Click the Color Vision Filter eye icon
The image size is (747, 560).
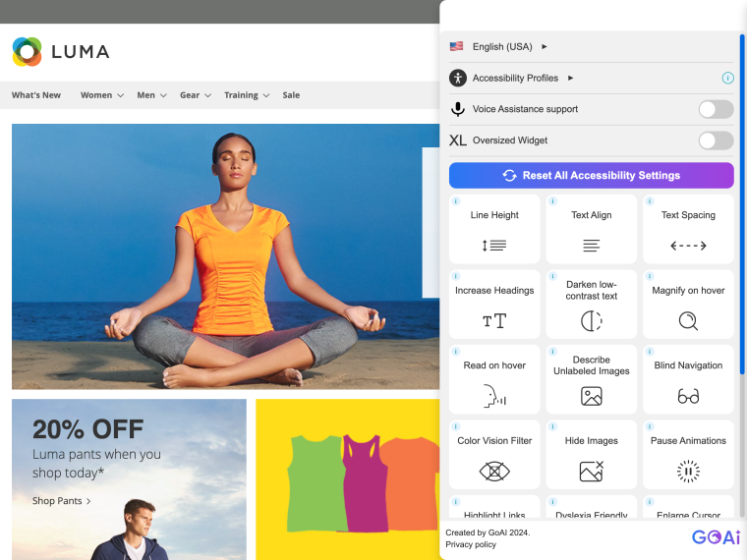point(494,472)
